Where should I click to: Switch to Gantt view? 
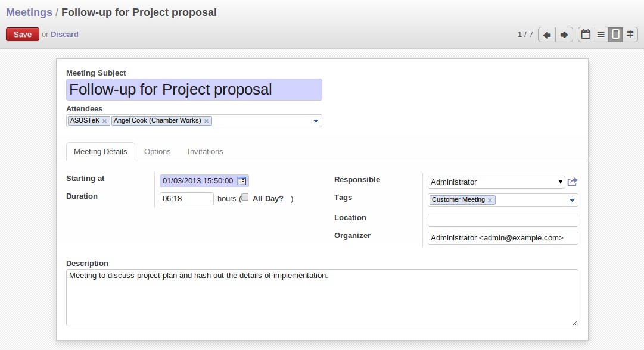(630, 35)
